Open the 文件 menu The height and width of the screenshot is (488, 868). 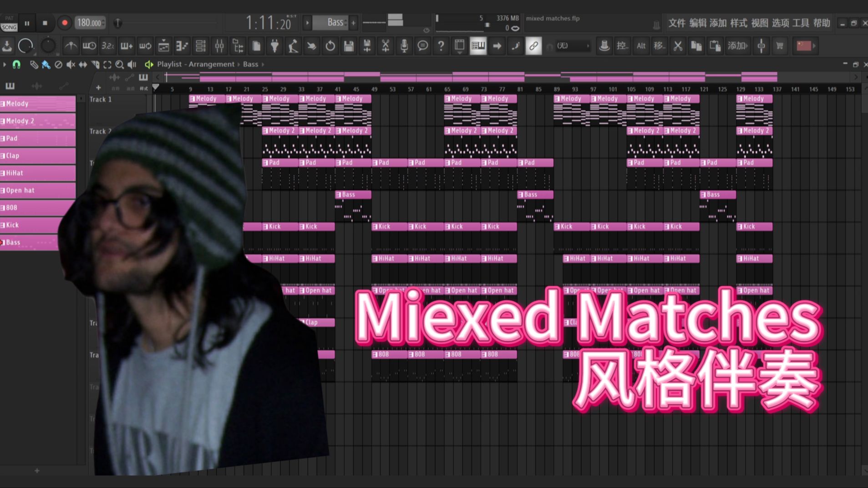[x=676, y=23]
